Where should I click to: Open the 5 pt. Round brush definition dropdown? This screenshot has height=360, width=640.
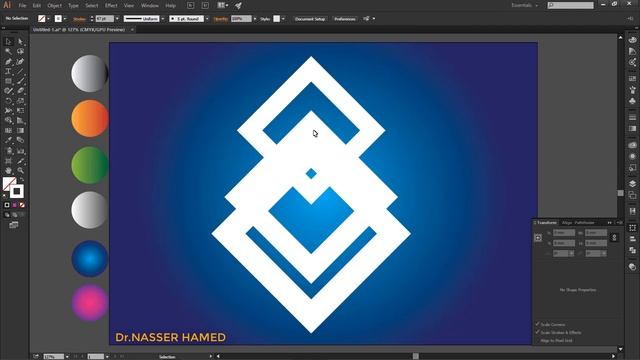[x=207, y=19]
